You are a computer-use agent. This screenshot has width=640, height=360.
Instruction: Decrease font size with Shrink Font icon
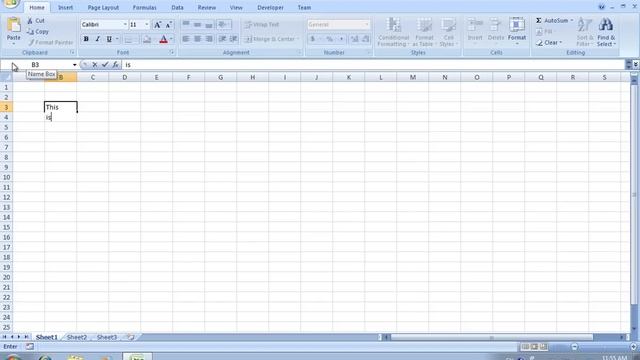pos(169,24)
